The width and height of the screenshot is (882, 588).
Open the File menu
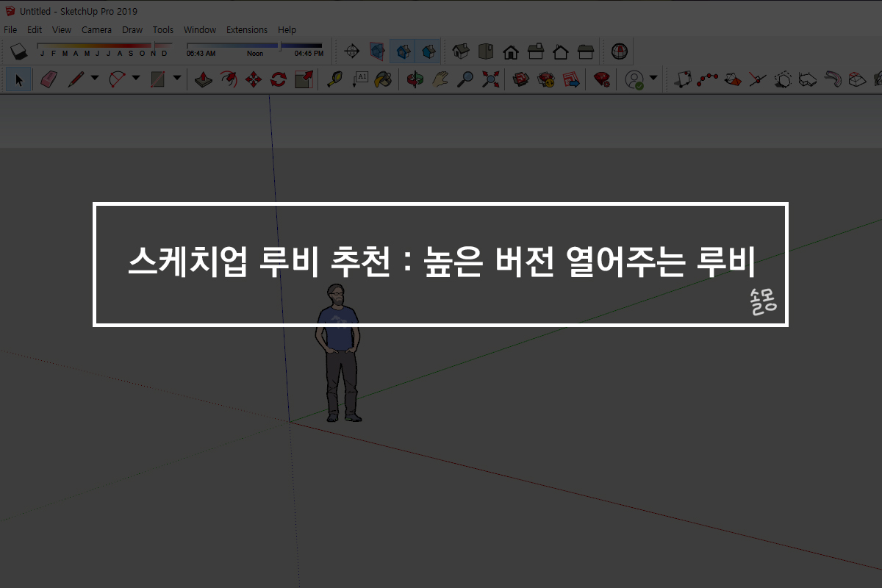[10, 29]
